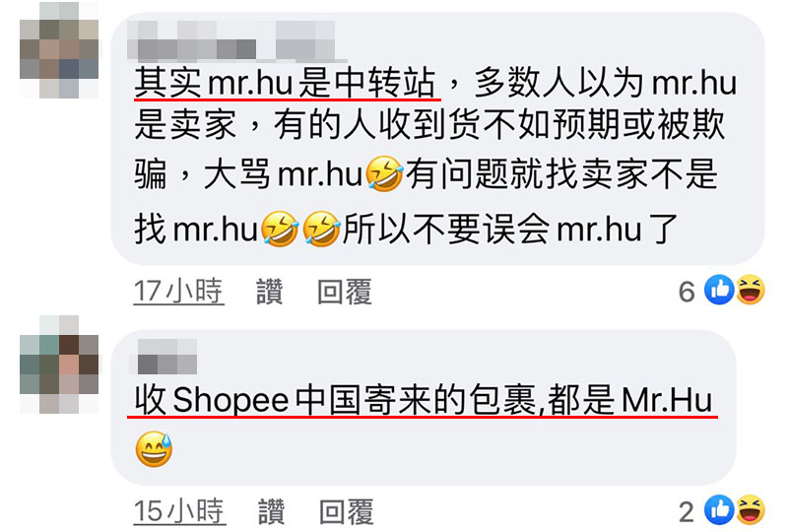
Task: Click the second commenter's blurred name
Action: (x=164, y=357)
